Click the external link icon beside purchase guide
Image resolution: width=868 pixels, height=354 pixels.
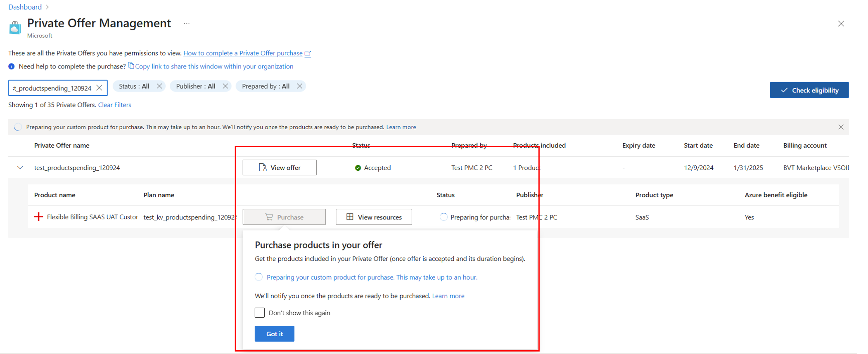click(x=308, y=53)
